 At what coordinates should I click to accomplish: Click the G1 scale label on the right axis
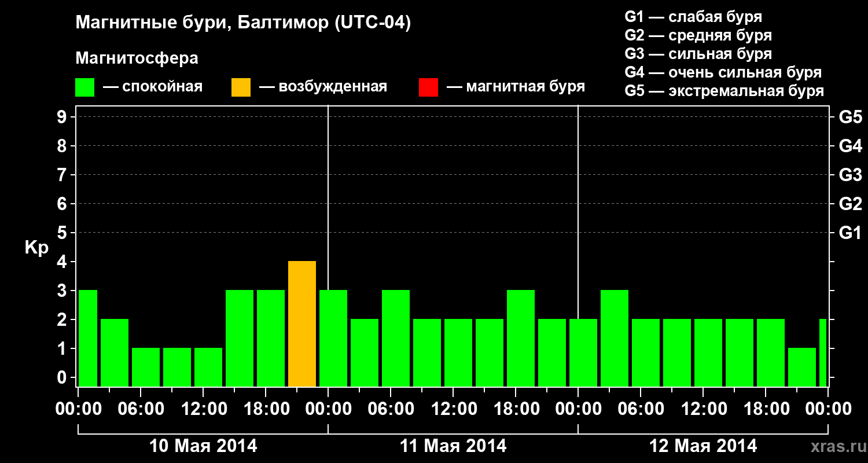[x=850, y=233]
